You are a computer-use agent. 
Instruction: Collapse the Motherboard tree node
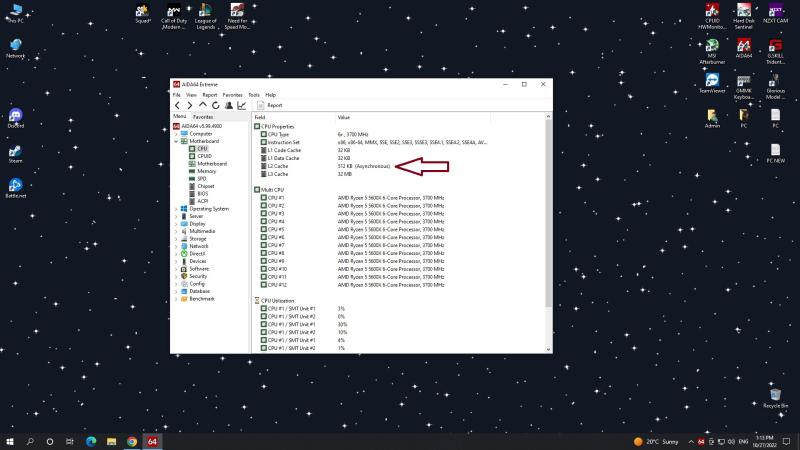pos(175,141)
